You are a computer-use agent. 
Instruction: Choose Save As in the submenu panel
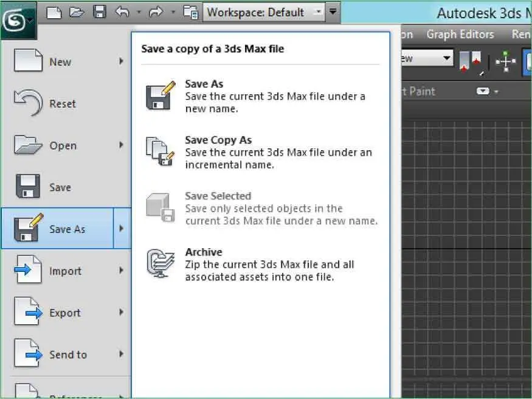pos(260,96)
